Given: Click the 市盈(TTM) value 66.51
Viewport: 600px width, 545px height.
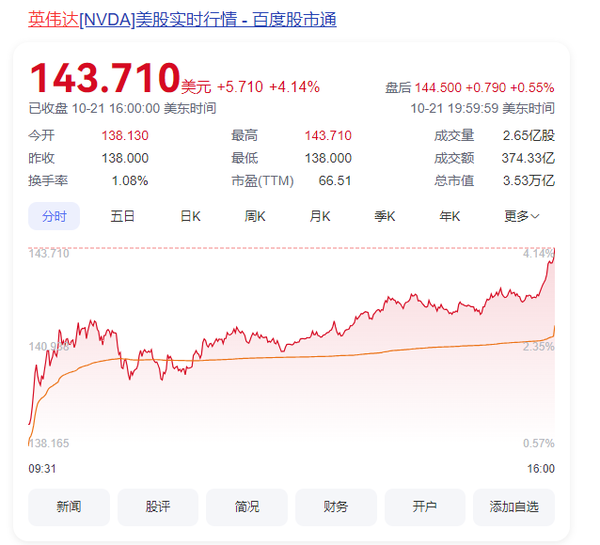Looking at the screenshot, I should (x=335, y=181).
